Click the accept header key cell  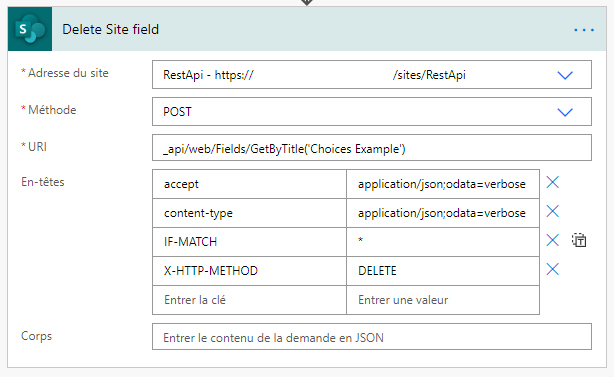point(249,184)
